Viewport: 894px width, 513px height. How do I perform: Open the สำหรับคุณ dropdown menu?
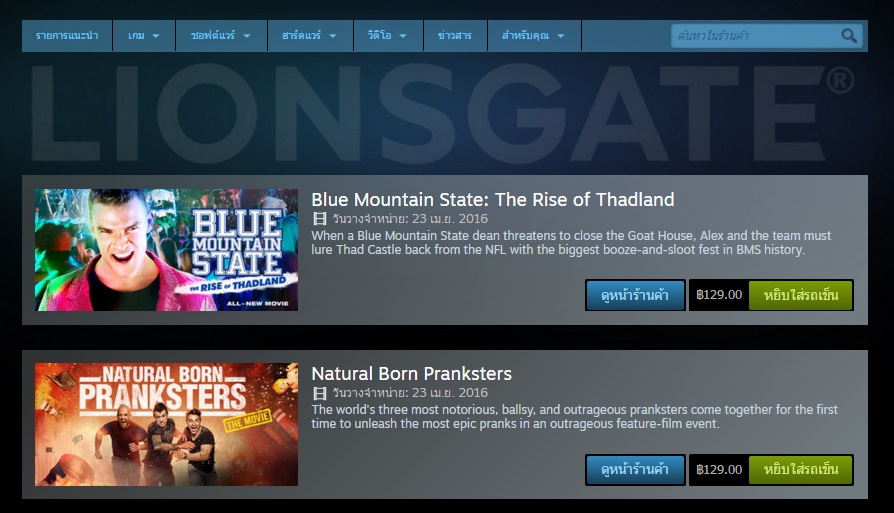[x=534, y=36]
